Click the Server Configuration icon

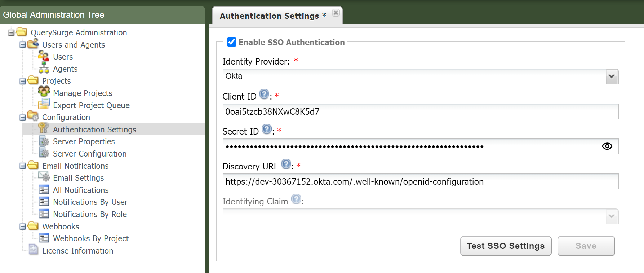(x=44, y=153)
